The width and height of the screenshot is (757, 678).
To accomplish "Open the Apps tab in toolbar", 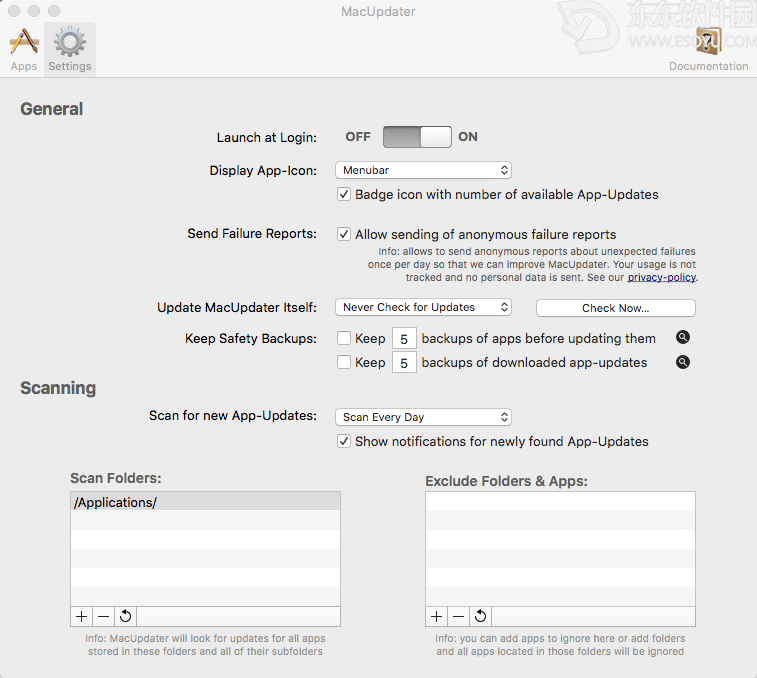I will click(24, 50).
